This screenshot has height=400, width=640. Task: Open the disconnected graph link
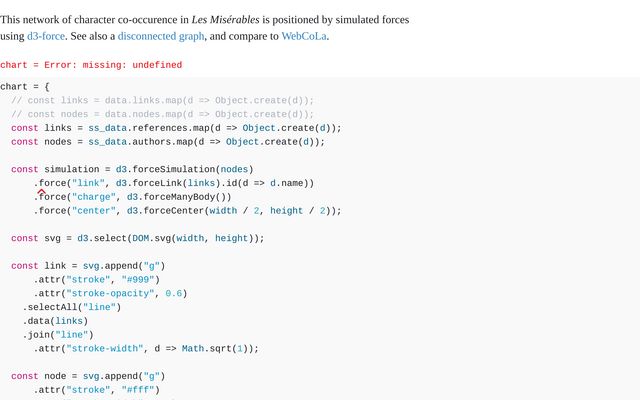[x=160, y=36]
